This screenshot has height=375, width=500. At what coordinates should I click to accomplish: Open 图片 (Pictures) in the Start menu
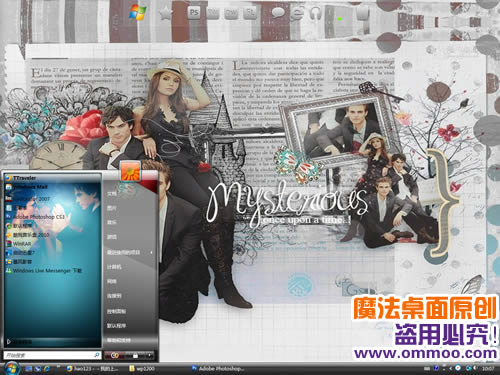pos(112,208)
